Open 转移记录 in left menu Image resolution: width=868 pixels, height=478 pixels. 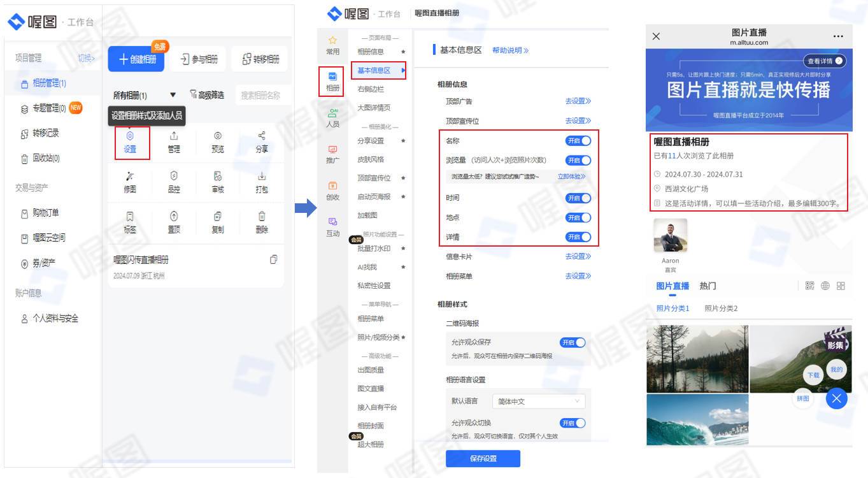coord(45,133)
